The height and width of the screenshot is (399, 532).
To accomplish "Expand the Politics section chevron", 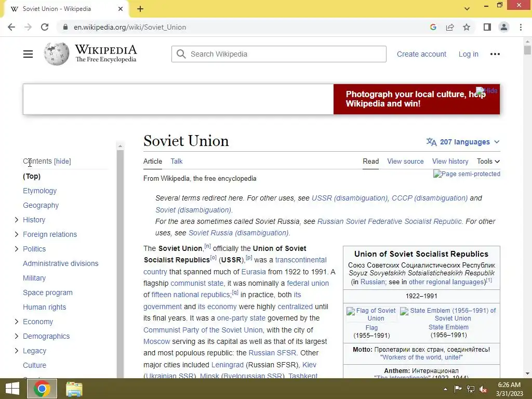I will click(x=16, y=249).
